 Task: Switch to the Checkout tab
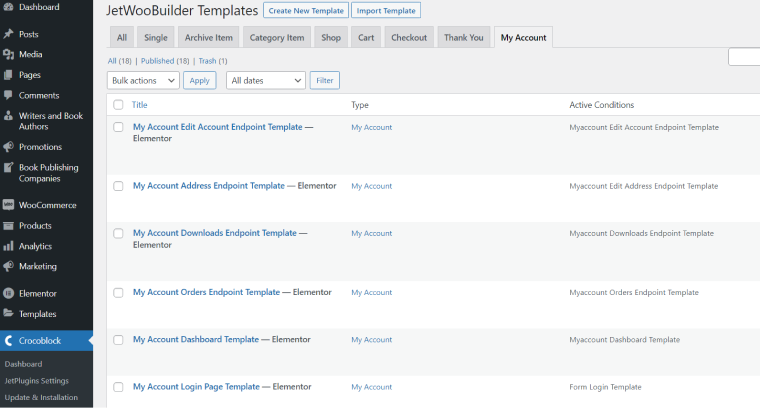[409, 37]
